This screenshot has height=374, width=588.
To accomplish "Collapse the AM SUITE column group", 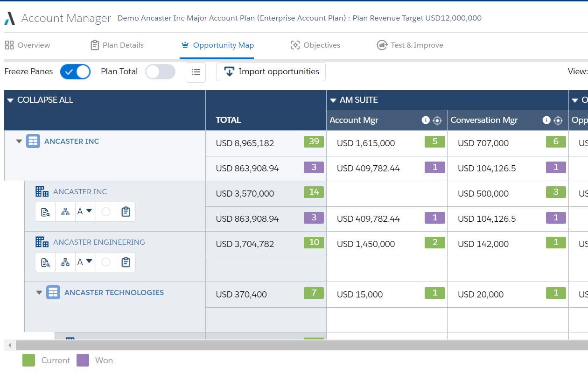I will pos(333,100).
